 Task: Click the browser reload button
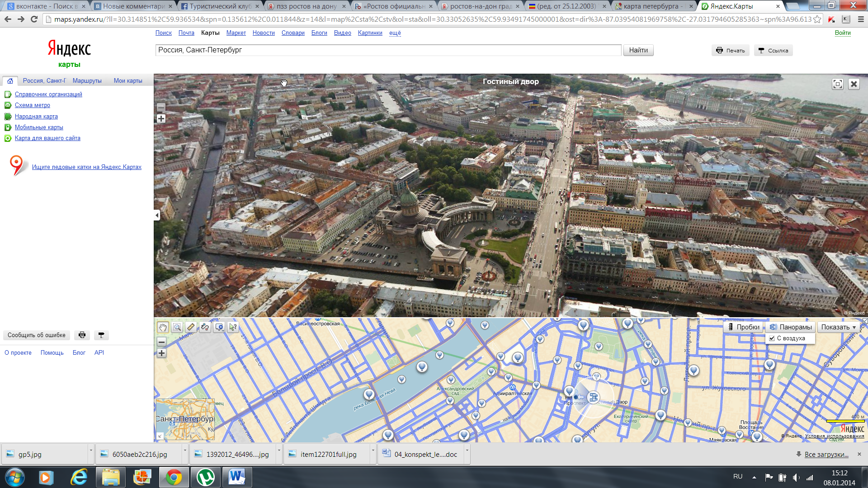(x=34, y=19)
